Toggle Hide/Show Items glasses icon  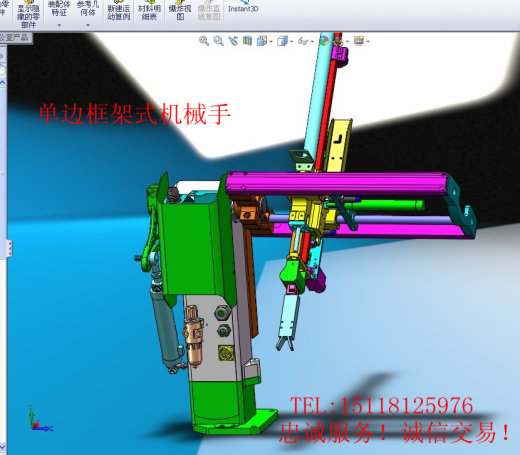tap(303, 41)
